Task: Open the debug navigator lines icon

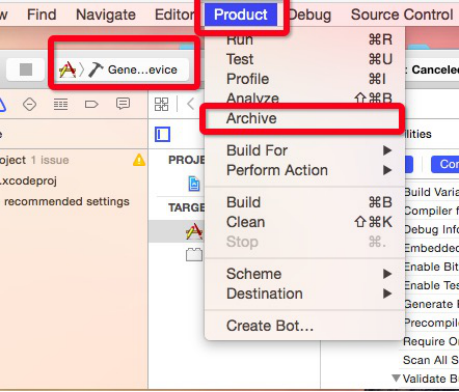Action: click(x=61, y=105)
